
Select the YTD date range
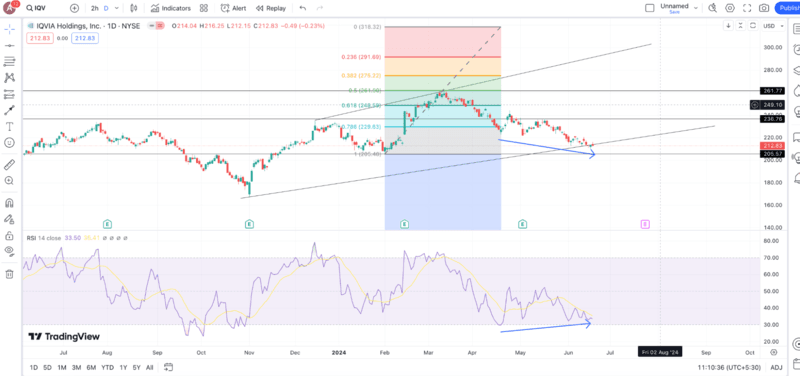tap(108, 367)
